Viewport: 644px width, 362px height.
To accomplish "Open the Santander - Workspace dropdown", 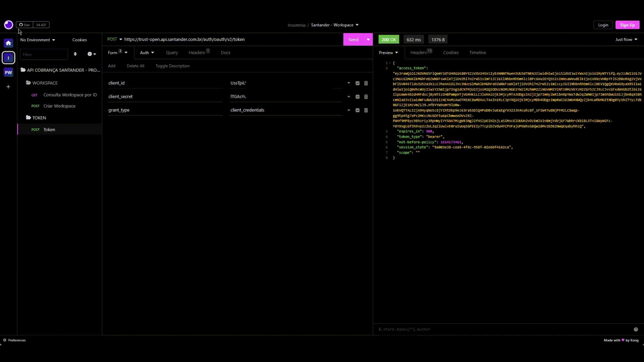I will pyautogui.click(x=335, y=25).
